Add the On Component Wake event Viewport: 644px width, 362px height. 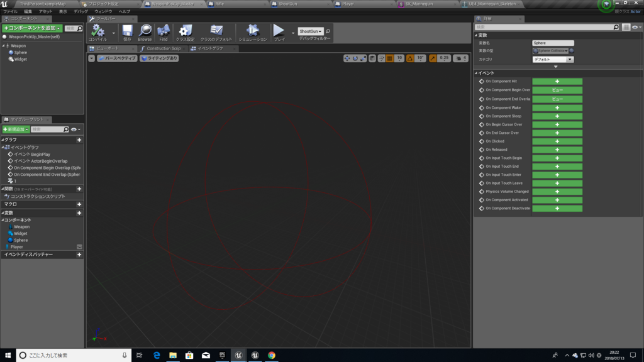click(x=557, y=108)
